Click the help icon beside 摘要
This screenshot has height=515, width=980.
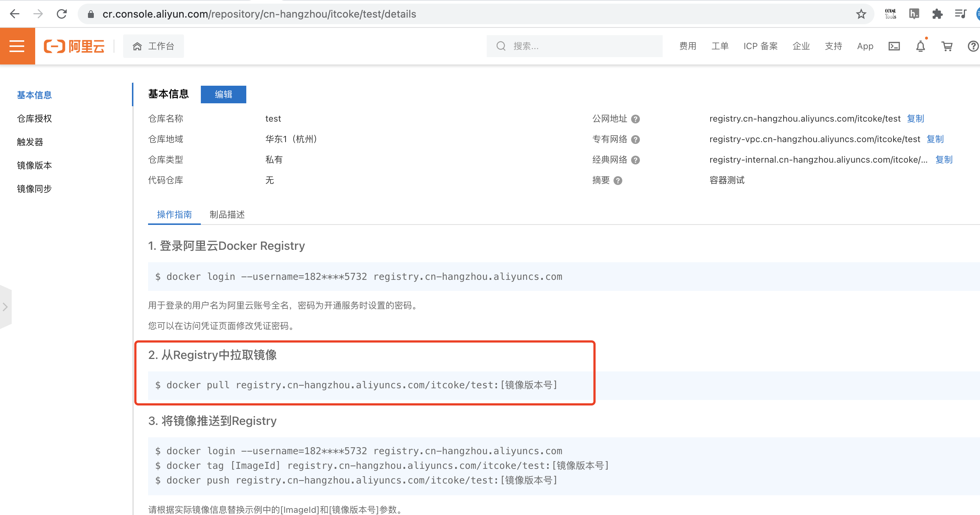coord(618,181)
